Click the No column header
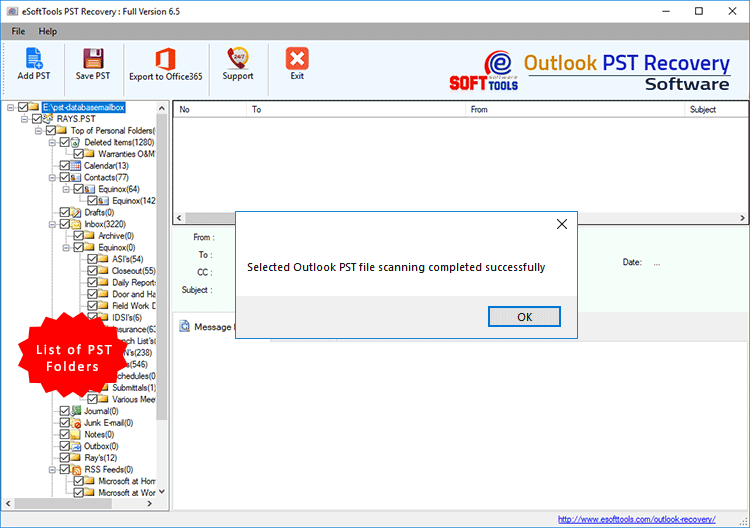 210,110
